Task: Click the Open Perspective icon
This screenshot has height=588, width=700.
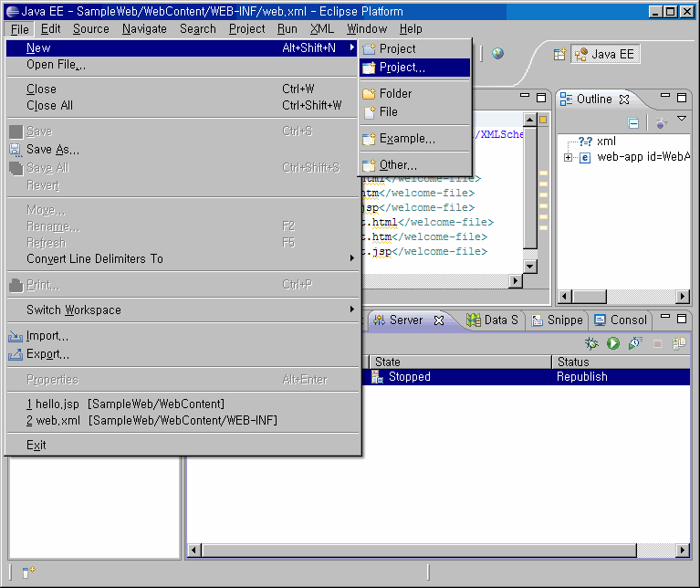Action: click(x=559, y=54)
